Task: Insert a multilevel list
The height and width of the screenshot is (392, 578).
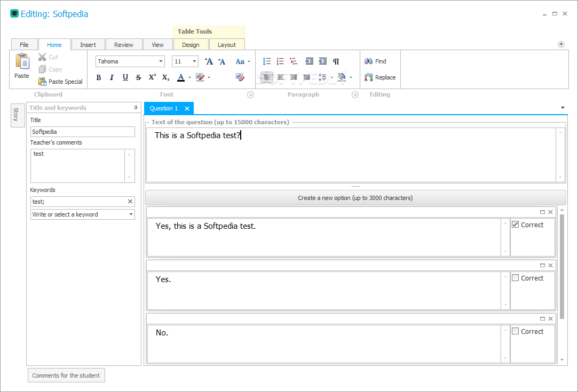Action: (294, 61)
